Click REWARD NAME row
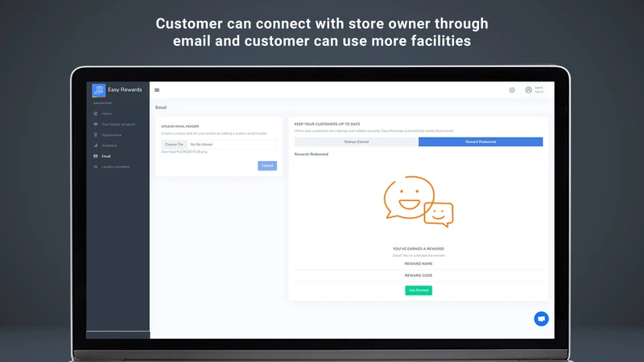Viewport: 644px width, 362px height. click(x=419, y=264)
